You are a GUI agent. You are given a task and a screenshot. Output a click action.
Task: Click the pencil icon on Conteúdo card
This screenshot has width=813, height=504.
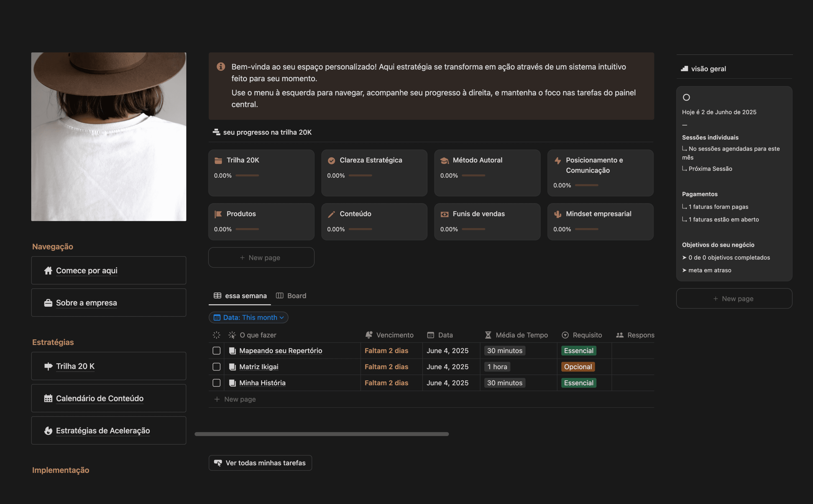[331, 214]
